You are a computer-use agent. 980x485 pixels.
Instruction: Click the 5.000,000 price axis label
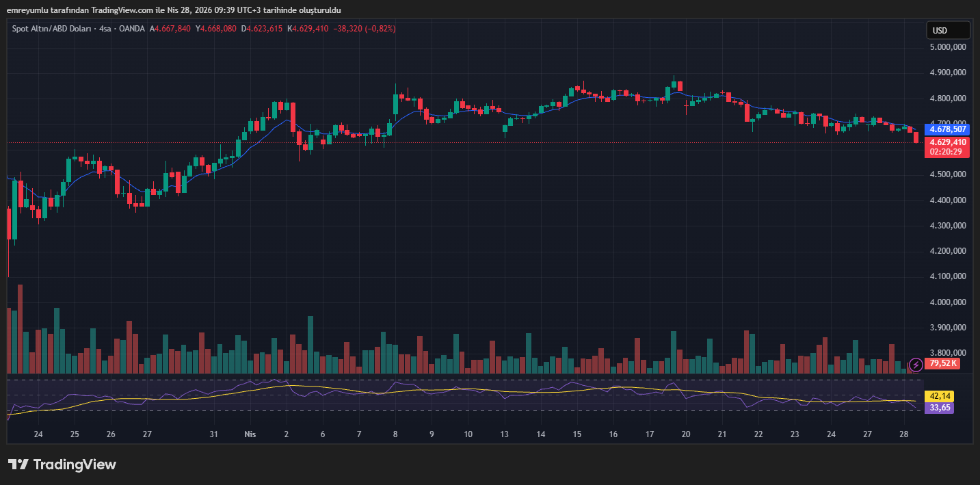coord(946,47)
